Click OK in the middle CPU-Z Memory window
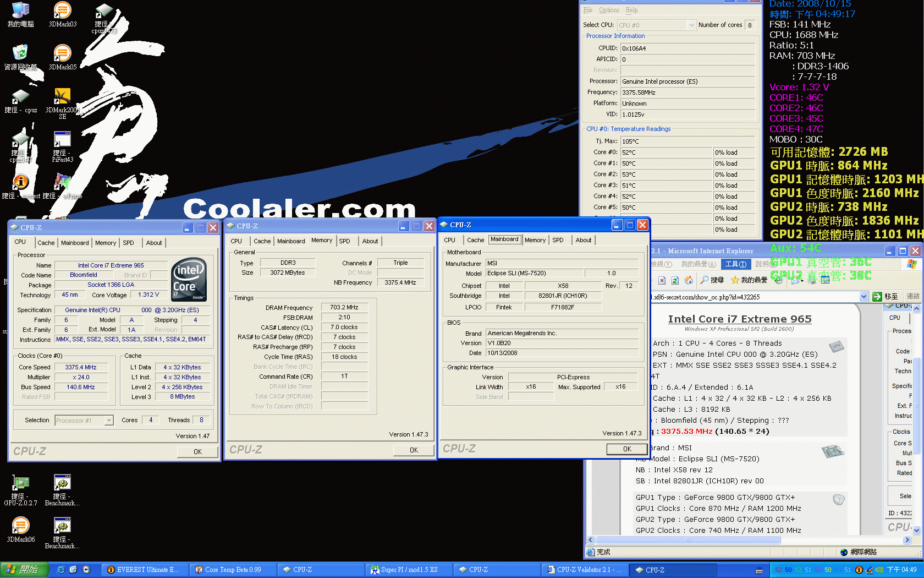 click(414, 450)
